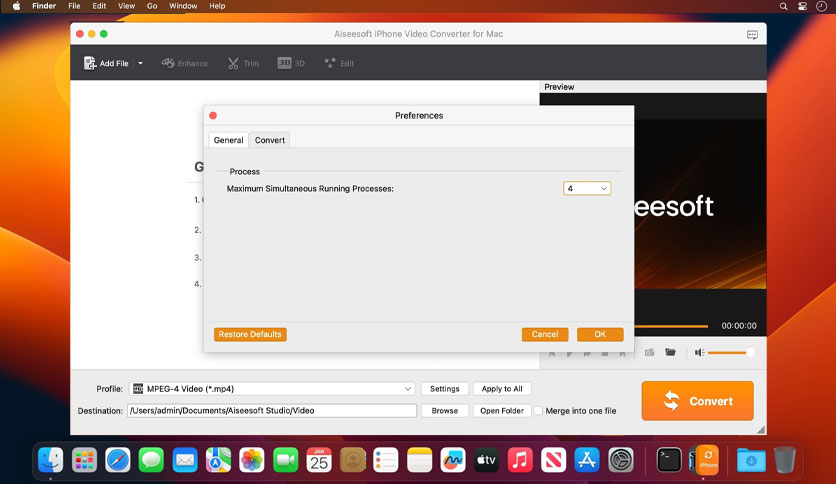This screenshot has height=484, width=836.
Task: Open the feedback icon in title bar
Action: point(752,35)
